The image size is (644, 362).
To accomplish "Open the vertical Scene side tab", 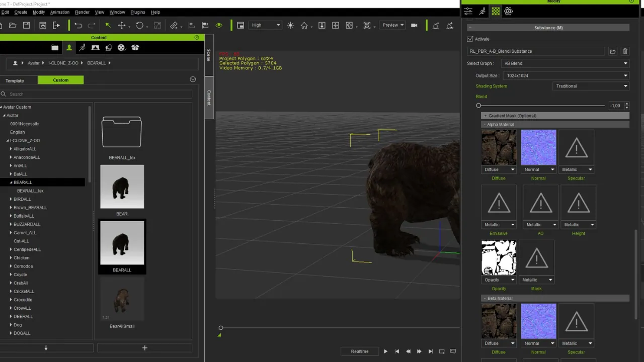I will tap(209, 55).
